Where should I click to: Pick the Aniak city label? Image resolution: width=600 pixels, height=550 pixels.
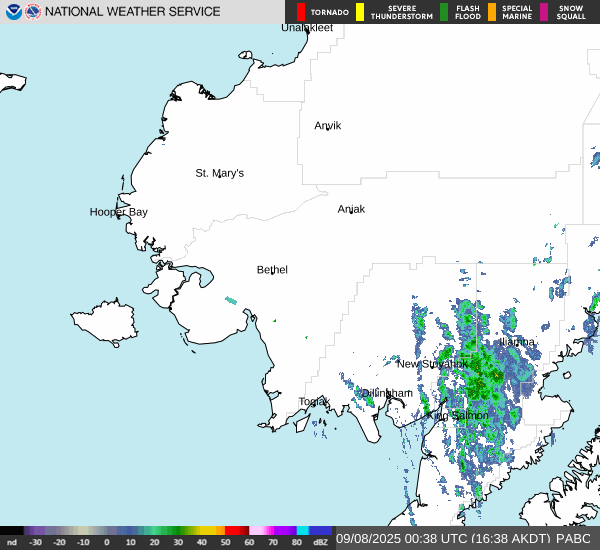[x=351, y=209]
